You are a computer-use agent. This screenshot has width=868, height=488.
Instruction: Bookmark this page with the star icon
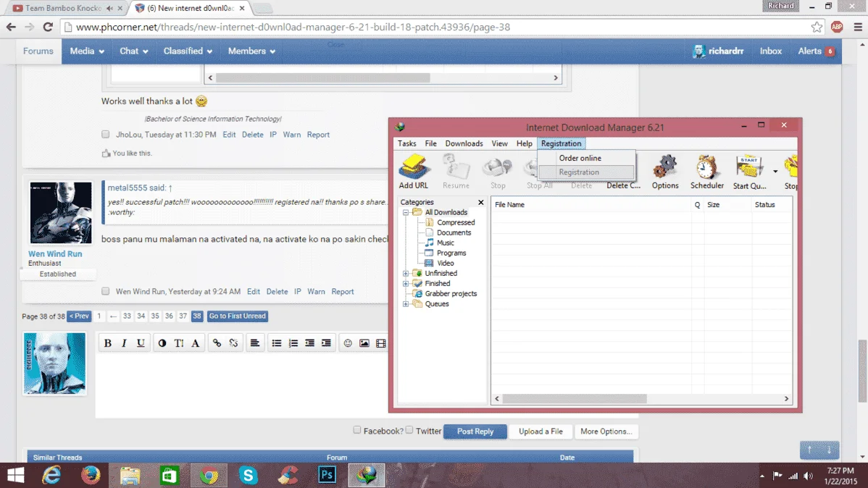[817, 27]
